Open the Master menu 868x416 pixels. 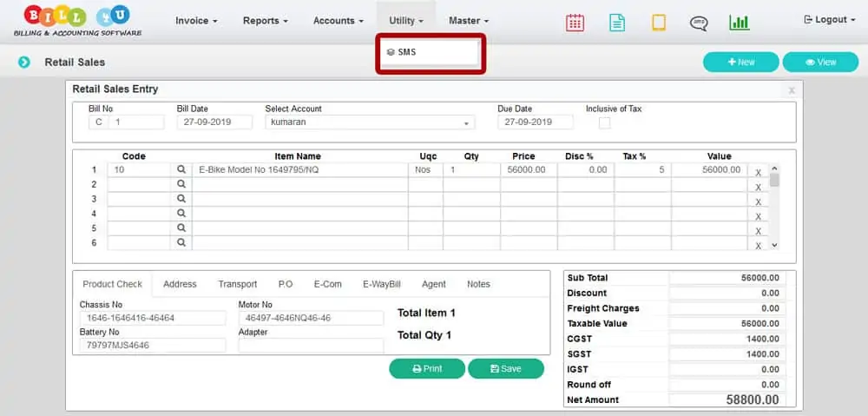pos(469,21)
